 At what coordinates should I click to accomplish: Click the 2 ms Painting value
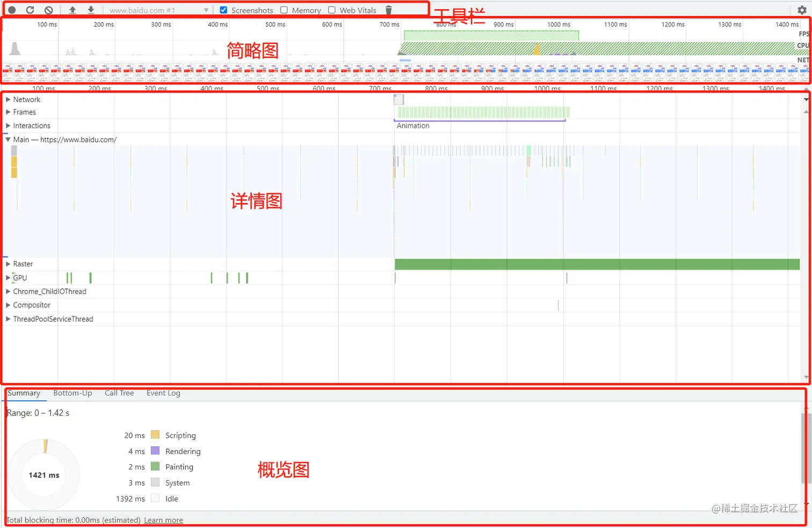(137, 467)
